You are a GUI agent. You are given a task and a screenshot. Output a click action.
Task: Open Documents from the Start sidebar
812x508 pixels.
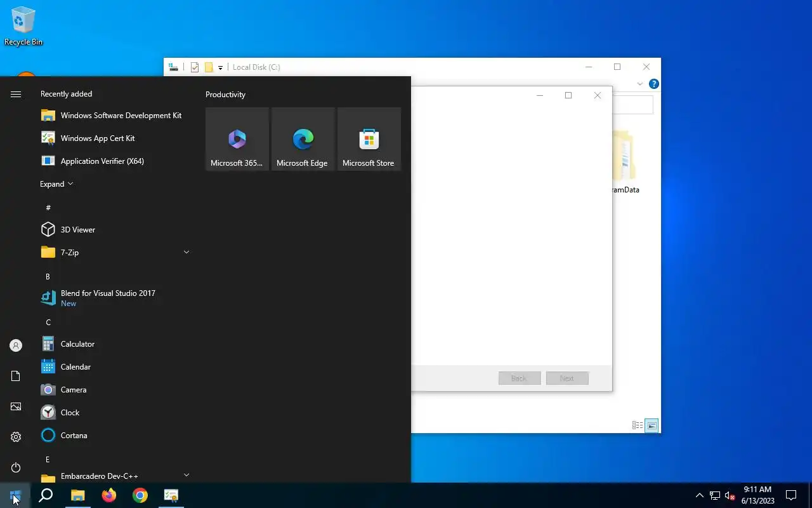[x=16, y=376]
